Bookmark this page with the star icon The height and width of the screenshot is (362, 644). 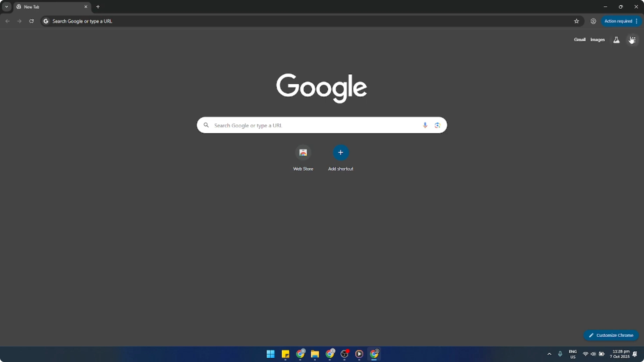click(576, 21)
